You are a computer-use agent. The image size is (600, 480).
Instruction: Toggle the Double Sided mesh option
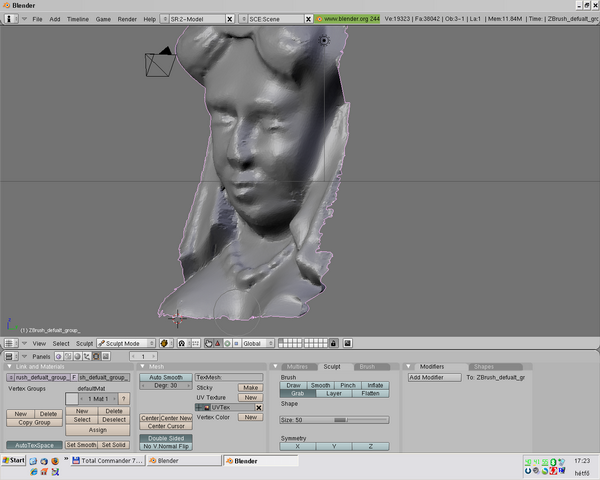click(x=165, y=438)
